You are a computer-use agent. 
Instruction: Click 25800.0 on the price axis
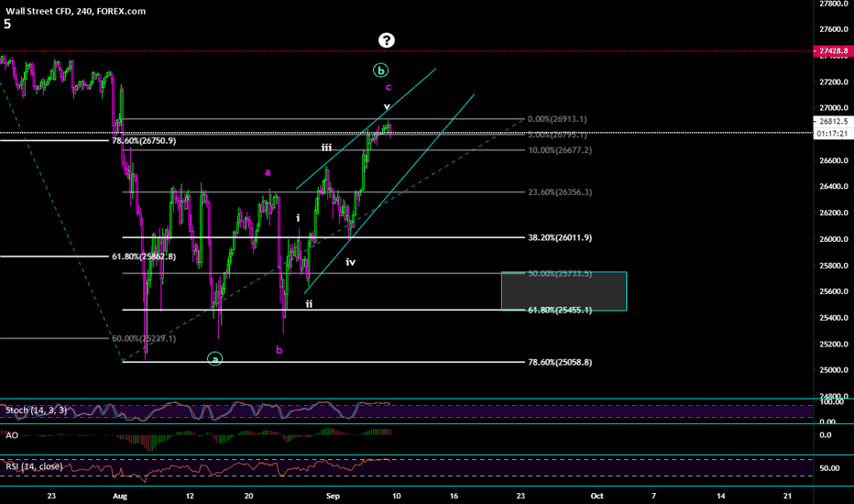tap(834, 266)
